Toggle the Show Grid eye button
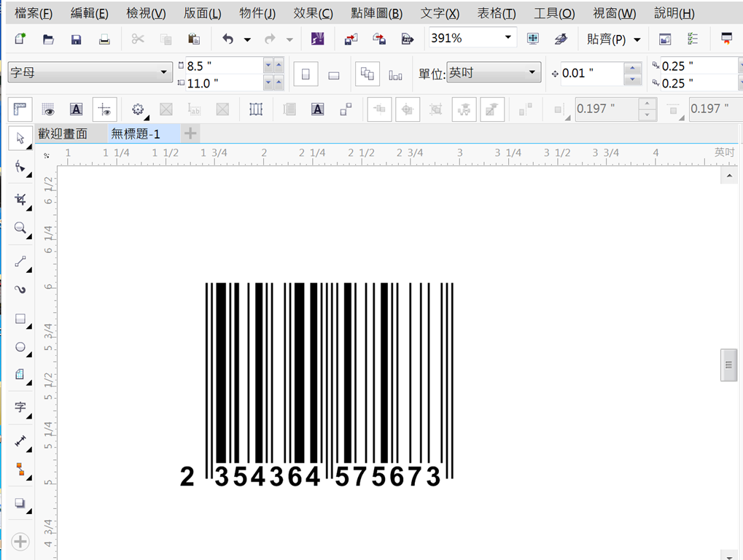 click(x=48, y=109)
